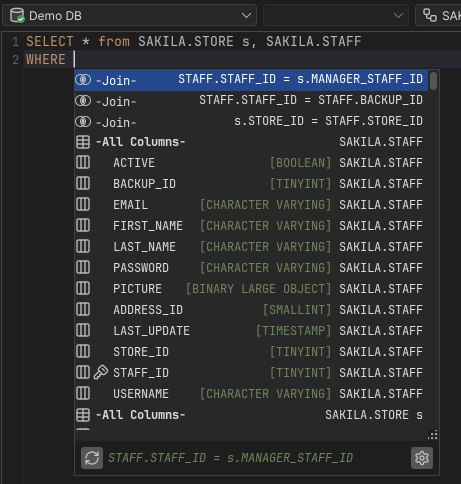
Task: Open the empty schema dropdown
Action: click(336, 15)
